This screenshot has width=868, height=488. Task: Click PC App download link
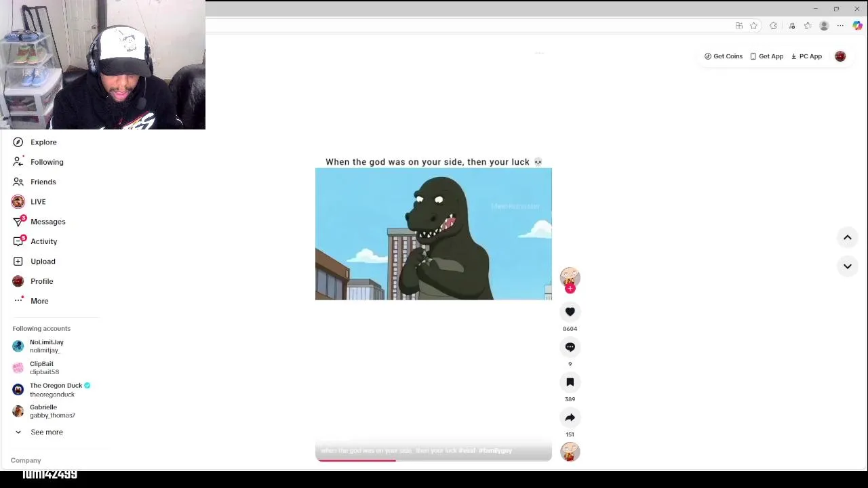(806, 56)
